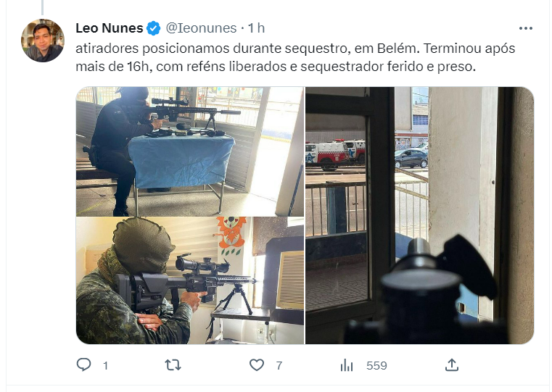Open bottom-left camouflaged sniper photo

[190, 280]
